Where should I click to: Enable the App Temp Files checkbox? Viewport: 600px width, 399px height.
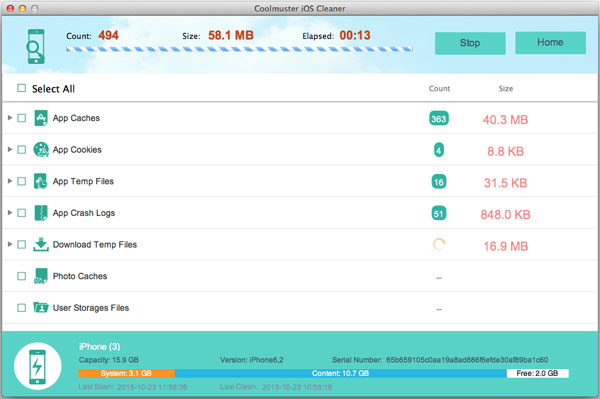[22, 181]
